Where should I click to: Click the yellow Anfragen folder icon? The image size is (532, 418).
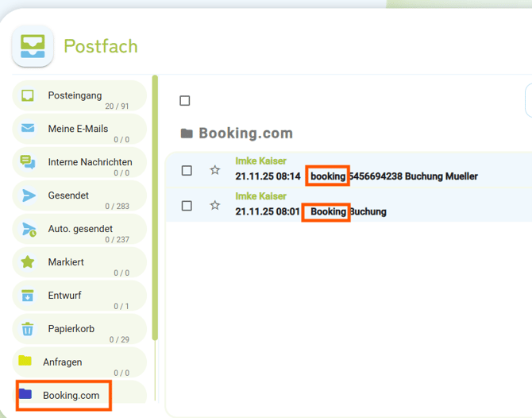coord(25,360)
